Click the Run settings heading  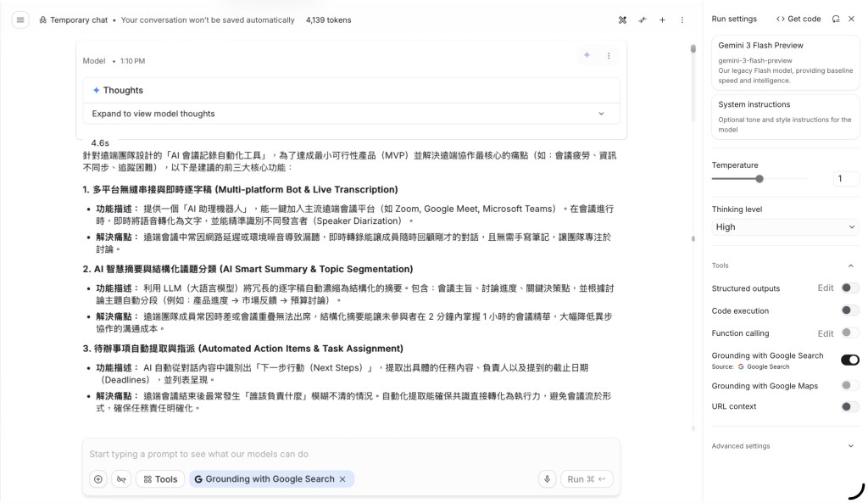(734, 19)
